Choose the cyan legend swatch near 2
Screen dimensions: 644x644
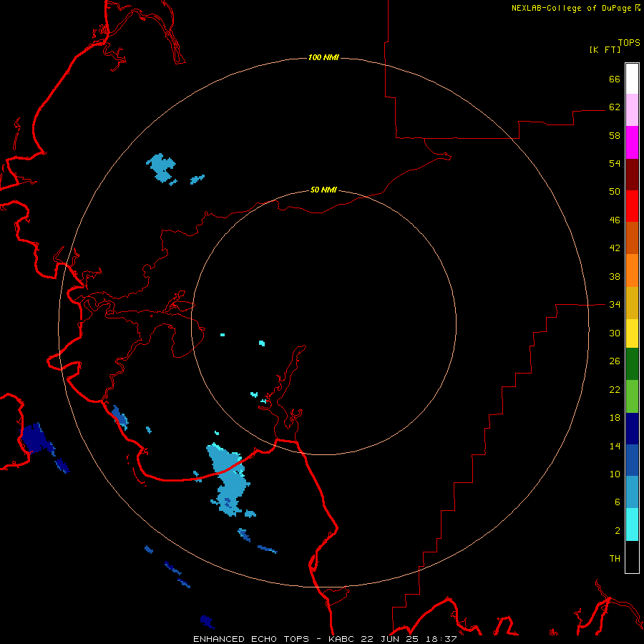click(x=632, y=525)
